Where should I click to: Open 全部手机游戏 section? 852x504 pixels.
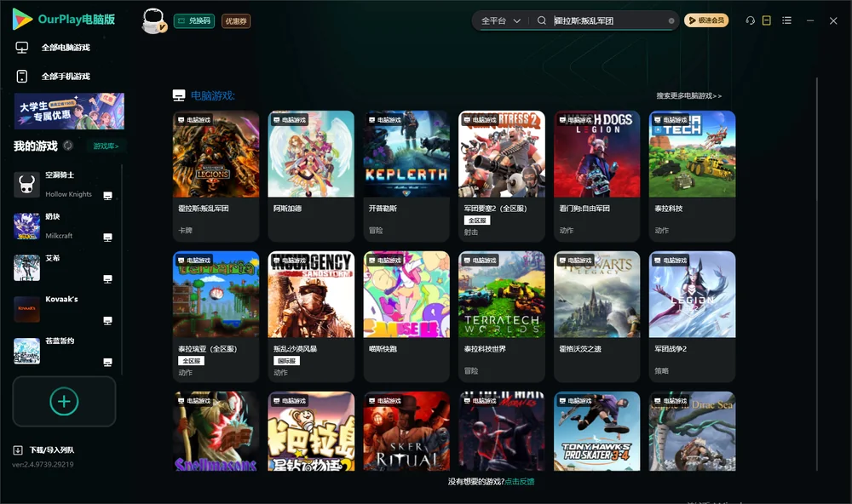pyautogui.click(x=53, y=76)
